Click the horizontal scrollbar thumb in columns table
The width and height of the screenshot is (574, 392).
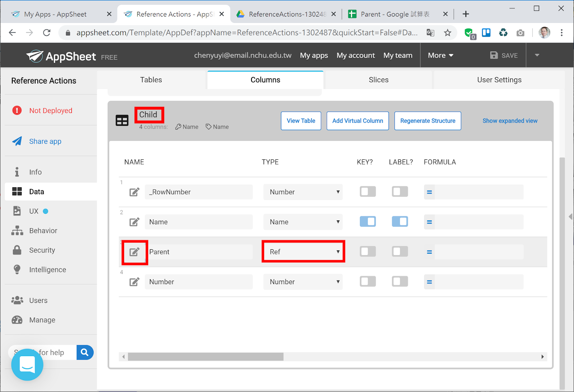pos(206,357)
